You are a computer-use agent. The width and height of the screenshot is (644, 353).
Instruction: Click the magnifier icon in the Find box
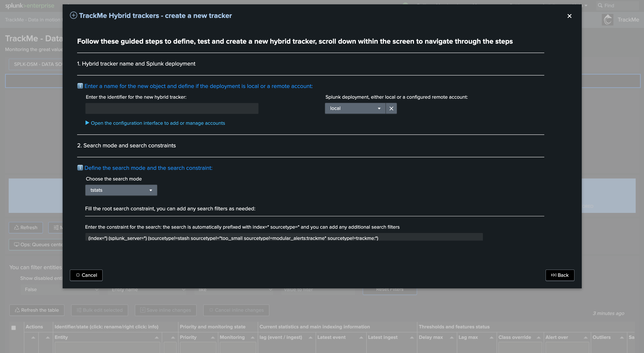click(x=600, y=5)
